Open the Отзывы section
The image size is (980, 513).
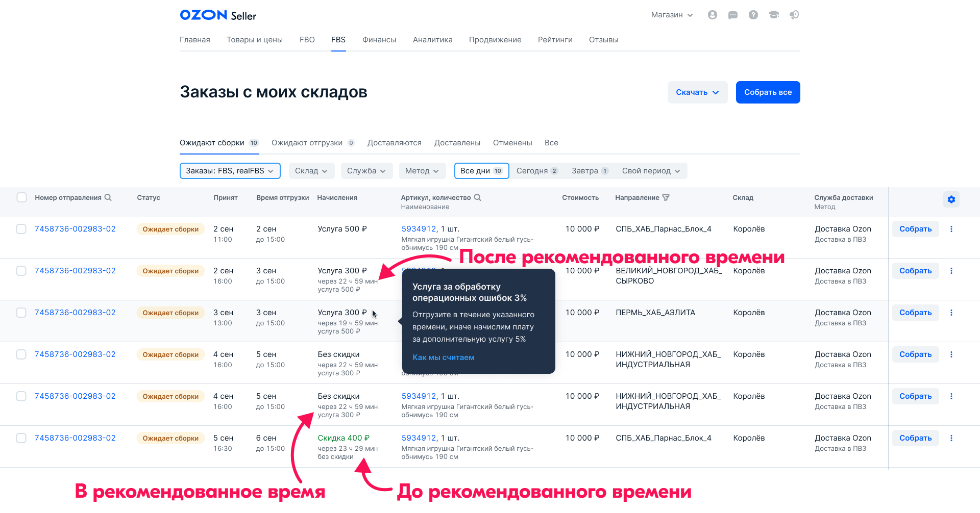tap(604, 40)
